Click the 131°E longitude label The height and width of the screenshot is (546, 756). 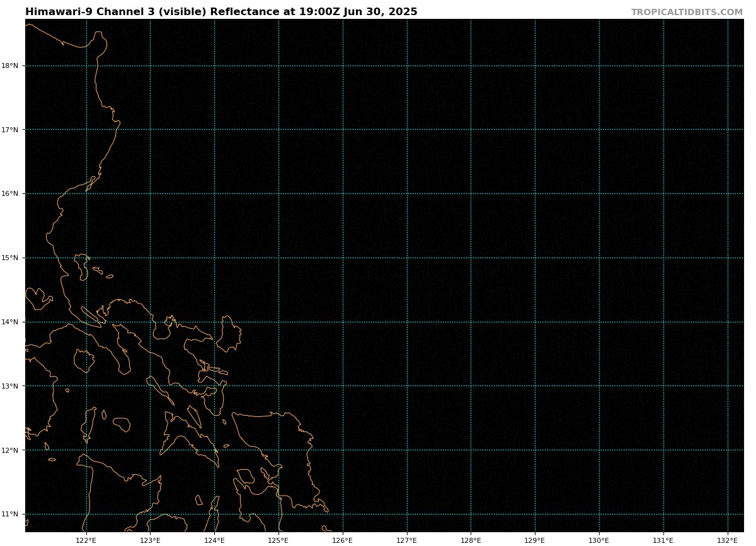click(x=663, y=540)
